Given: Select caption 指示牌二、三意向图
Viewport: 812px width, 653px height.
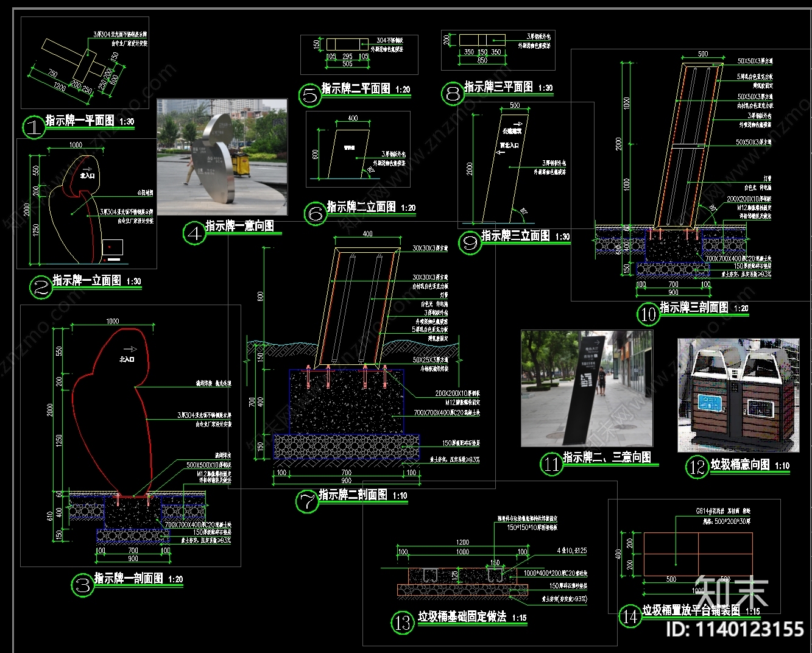Looking at the screenshot, I should tap(607, 457).
